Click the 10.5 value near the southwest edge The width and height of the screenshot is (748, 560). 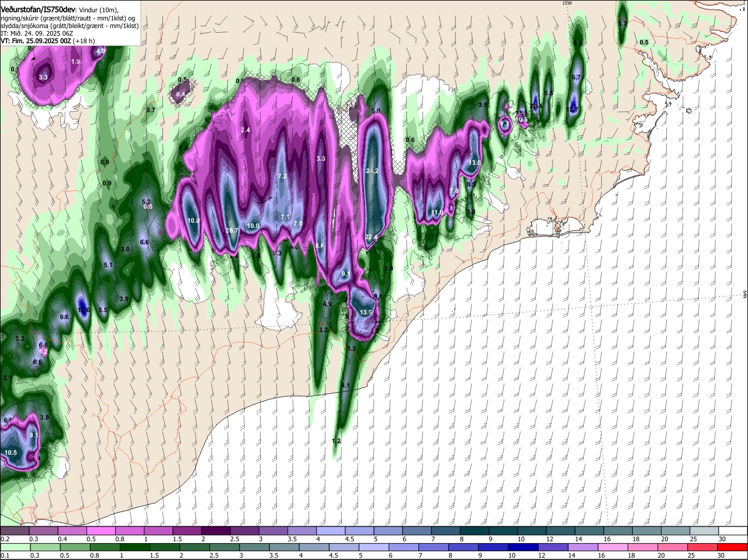[x=11, y=452]
